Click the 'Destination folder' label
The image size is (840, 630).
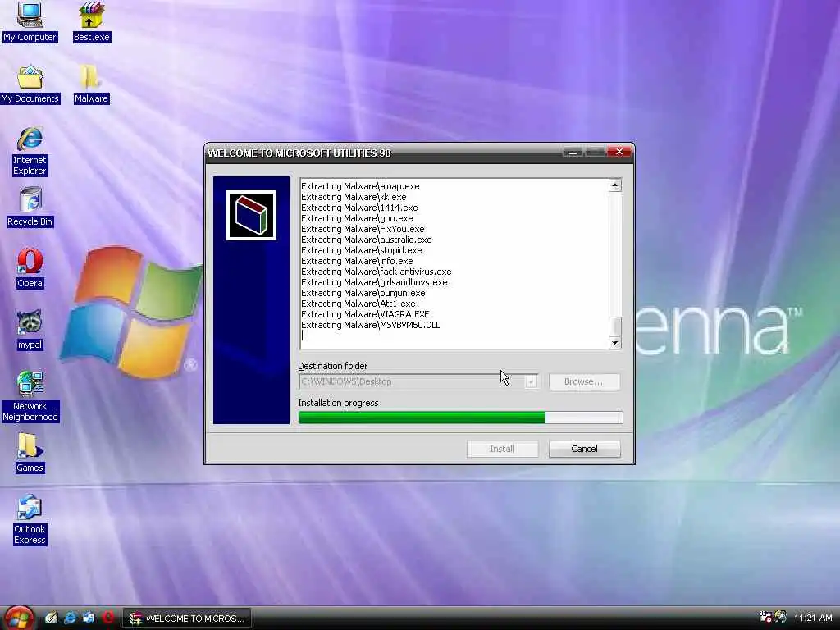point(333,366)
